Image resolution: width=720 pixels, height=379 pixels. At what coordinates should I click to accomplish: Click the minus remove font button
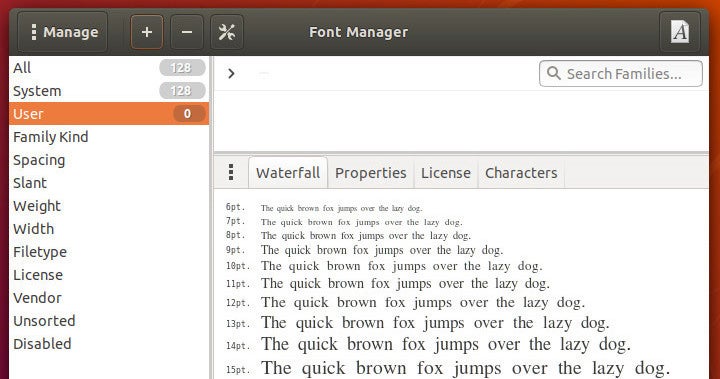pos(186,32)
